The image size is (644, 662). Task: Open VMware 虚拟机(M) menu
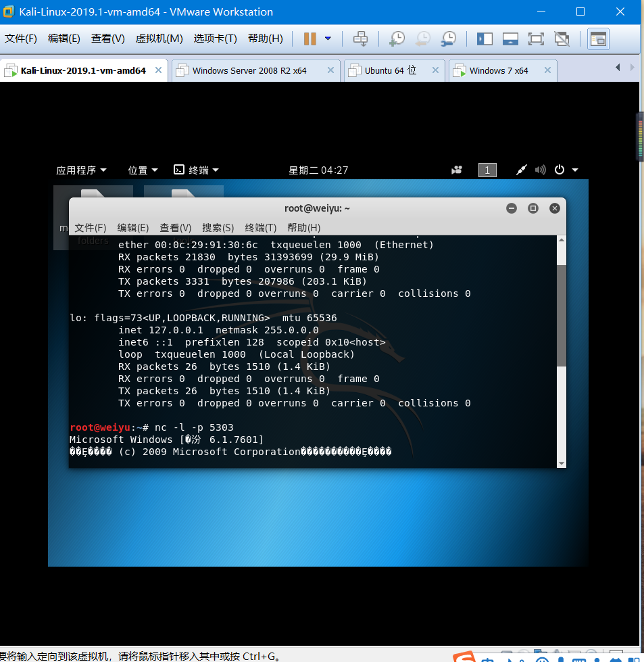tap(159, 39)
